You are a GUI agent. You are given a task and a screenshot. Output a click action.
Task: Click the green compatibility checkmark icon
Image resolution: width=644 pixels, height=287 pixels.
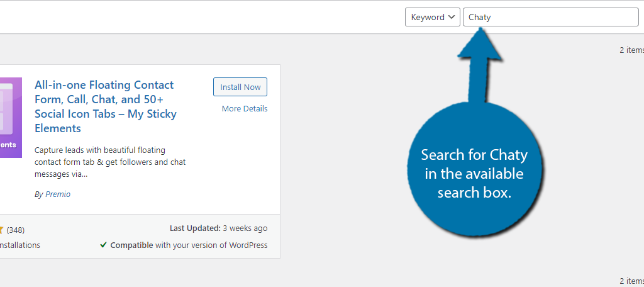[x=103, y=245]
